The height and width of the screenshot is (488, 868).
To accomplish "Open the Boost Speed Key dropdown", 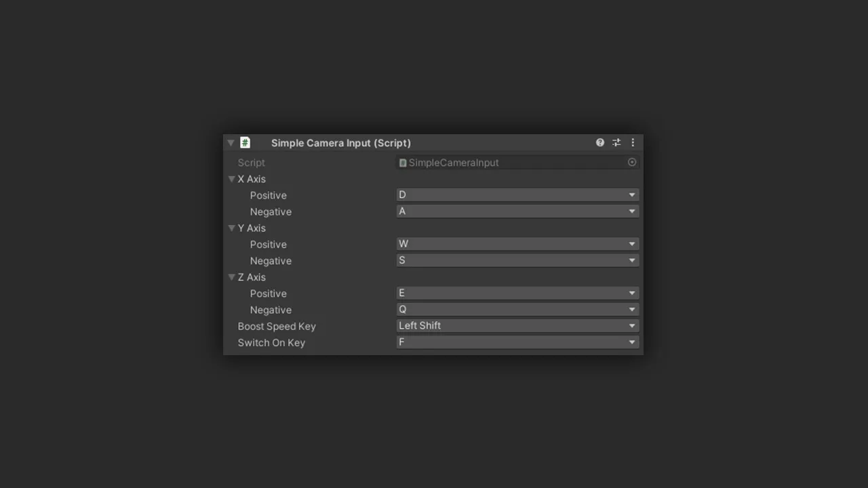I will (x=517, y=326).
